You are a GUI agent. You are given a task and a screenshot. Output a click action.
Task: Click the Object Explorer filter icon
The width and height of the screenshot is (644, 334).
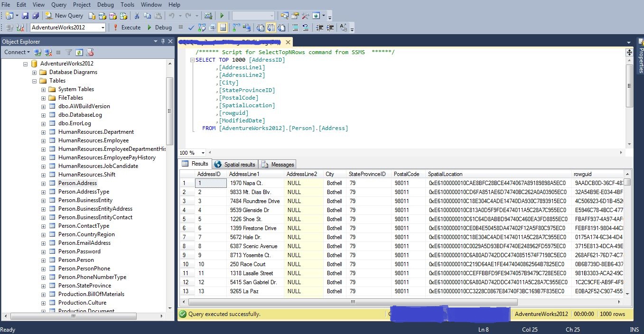point(69,52)
